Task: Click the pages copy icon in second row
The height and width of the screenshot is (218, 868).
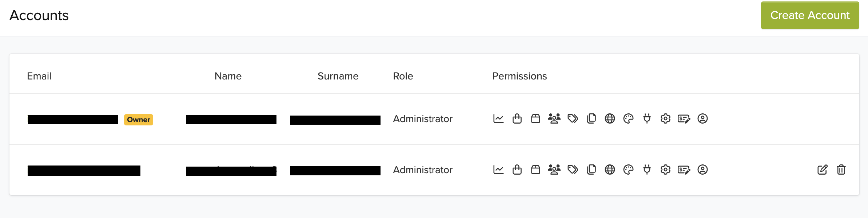Action: (591, 170)
